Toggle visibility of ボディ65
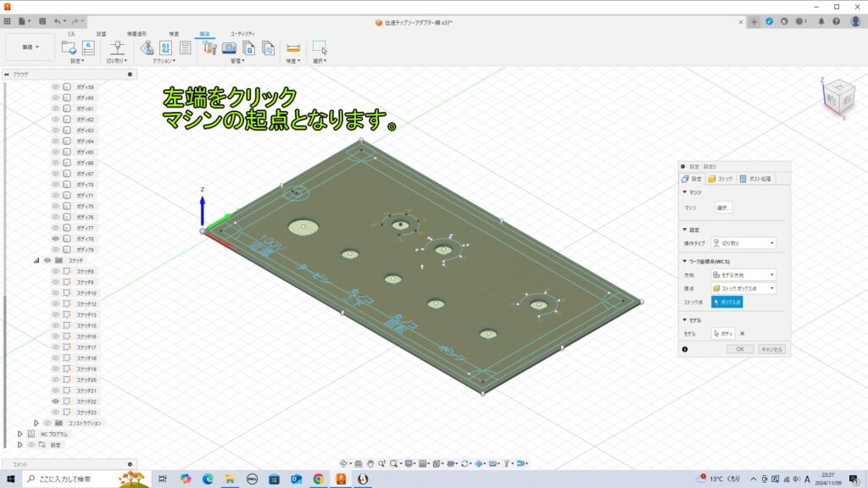The width and height of the screenshot is (868, 488). (x=55, y=152)
